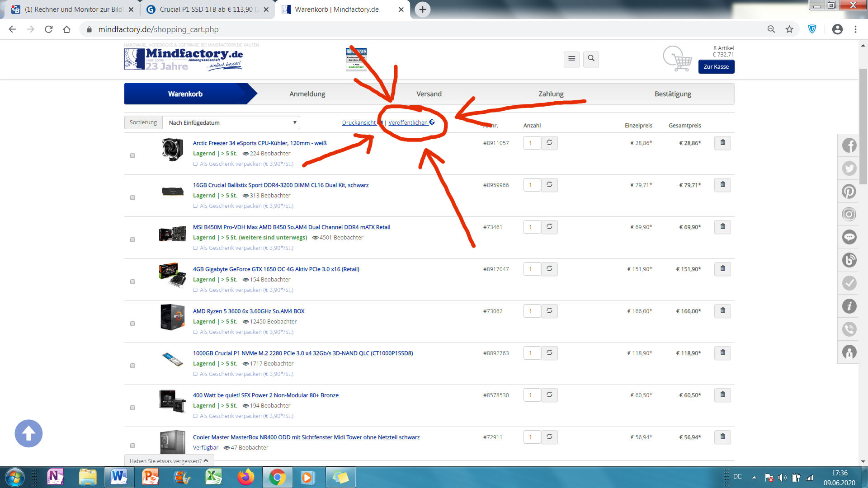Expand 'Haben Sie etwas vergessen?' panel
Viewport: 868px width, 488px height.
[x=169, y=461]
